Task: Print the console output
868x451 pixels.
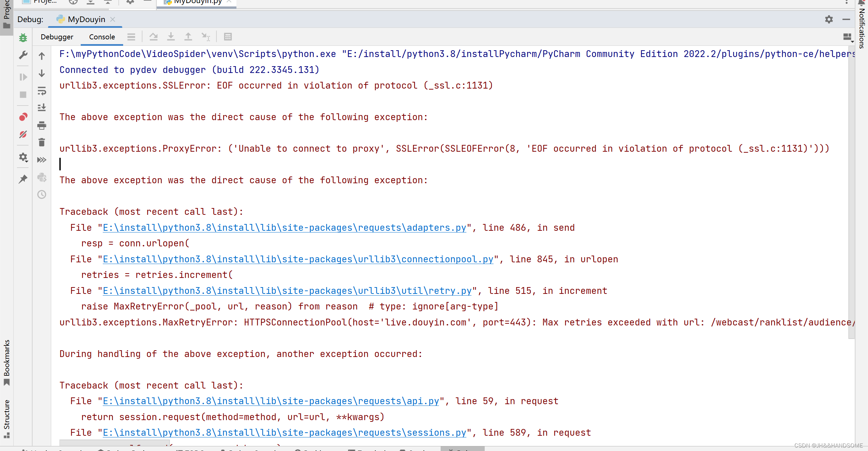Action: pyautogui.click(x=42, y=126)
